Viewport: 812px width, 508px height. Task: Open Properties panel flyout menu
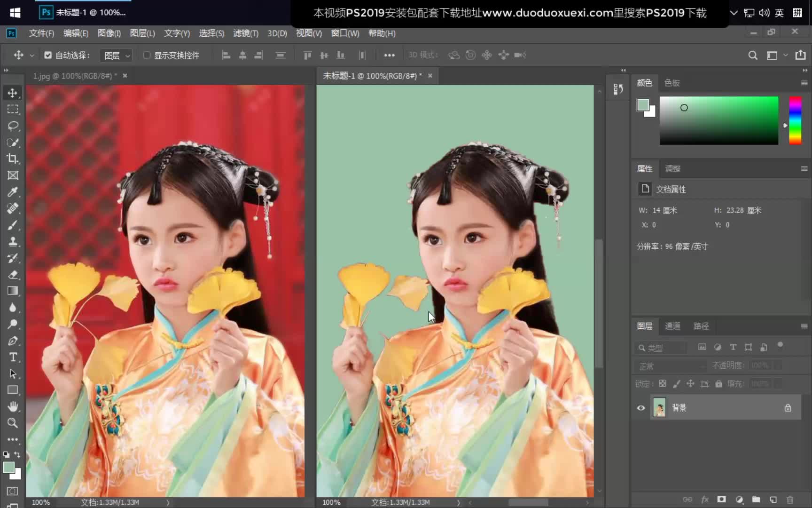(804, 168)
